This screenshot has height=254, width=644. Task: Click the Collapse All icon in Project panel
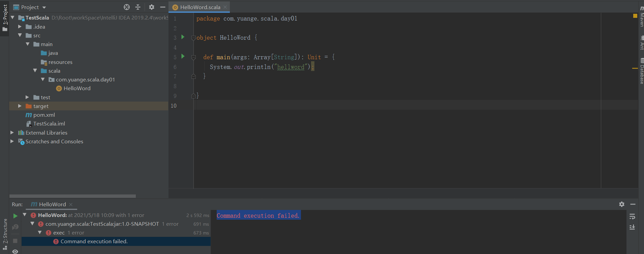pyautogui.click(x=138, y=7)
